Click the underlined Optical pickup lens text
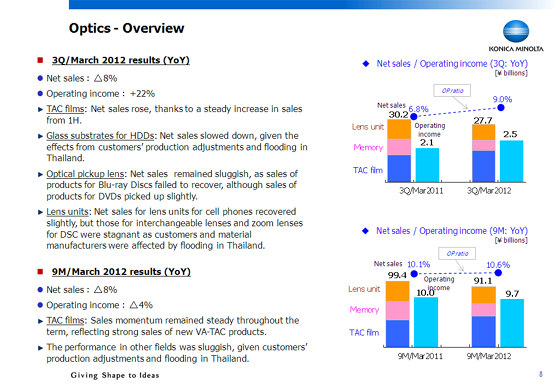Viewport: 560px width, 388px height. (85, 174)
